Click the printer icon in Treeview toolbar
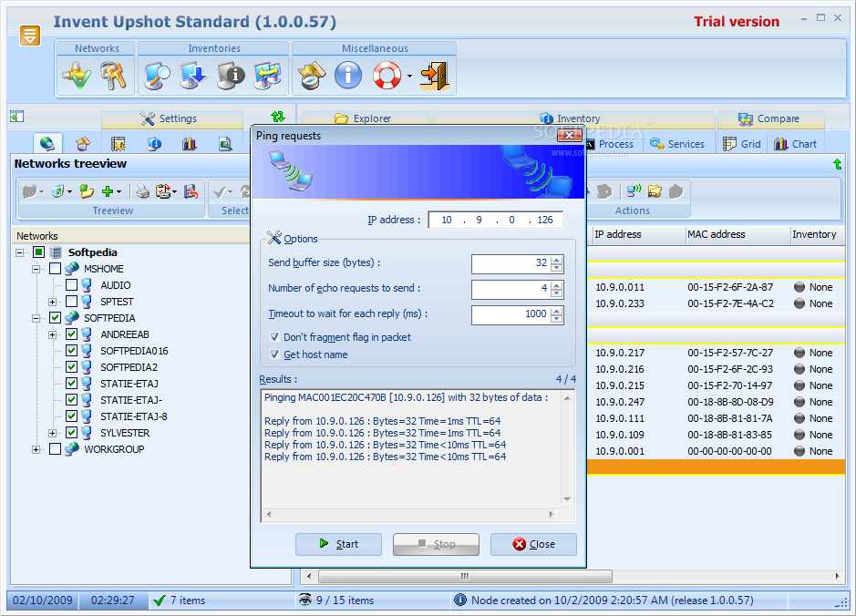856x616 pixels. click(x=143, y=191)
